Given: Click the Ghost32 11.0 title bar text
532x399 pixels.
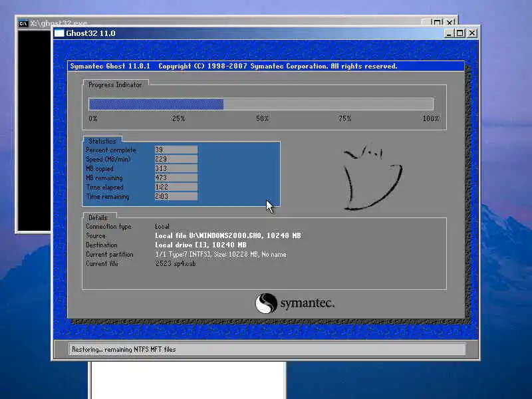Looking at the screenshot, I should [x=90, y=33].
